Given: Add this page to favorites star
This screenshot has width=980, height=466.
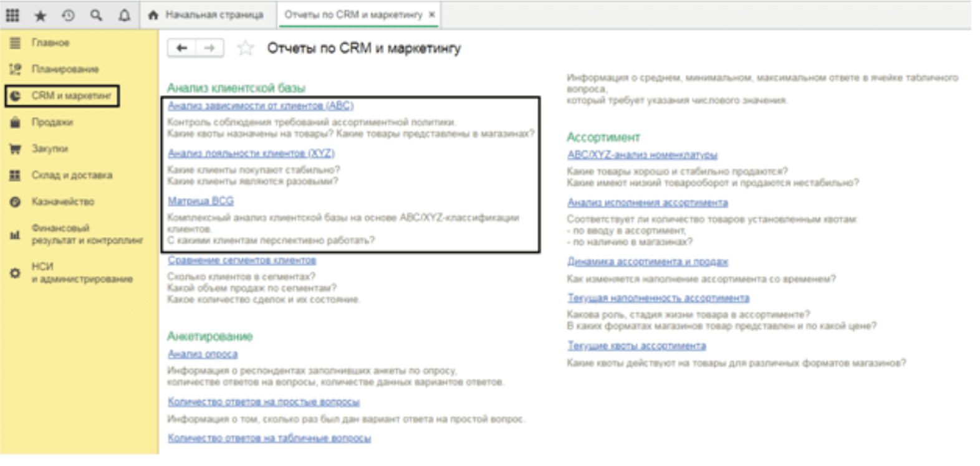Looking at the screenshot, I should (246, 48).
